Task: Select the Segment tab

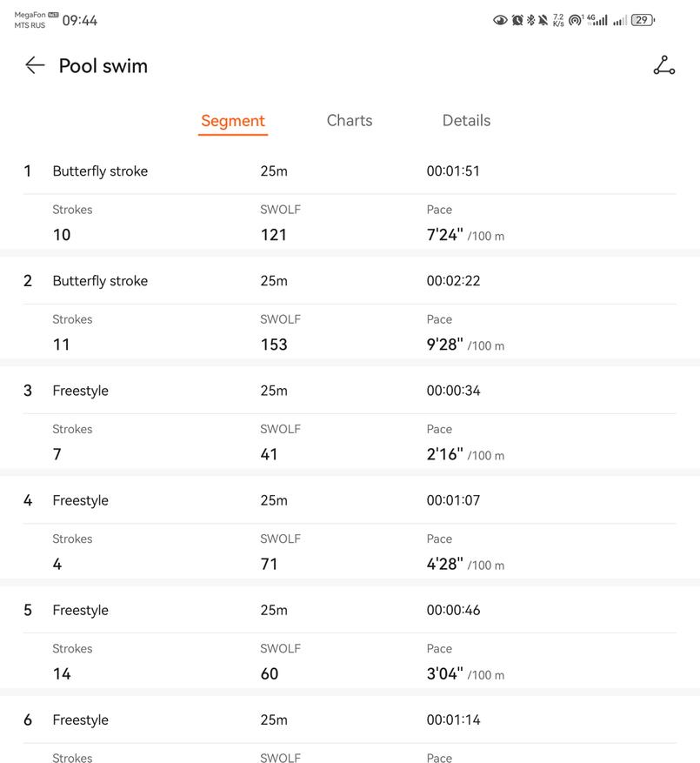Action: [232, 121]
